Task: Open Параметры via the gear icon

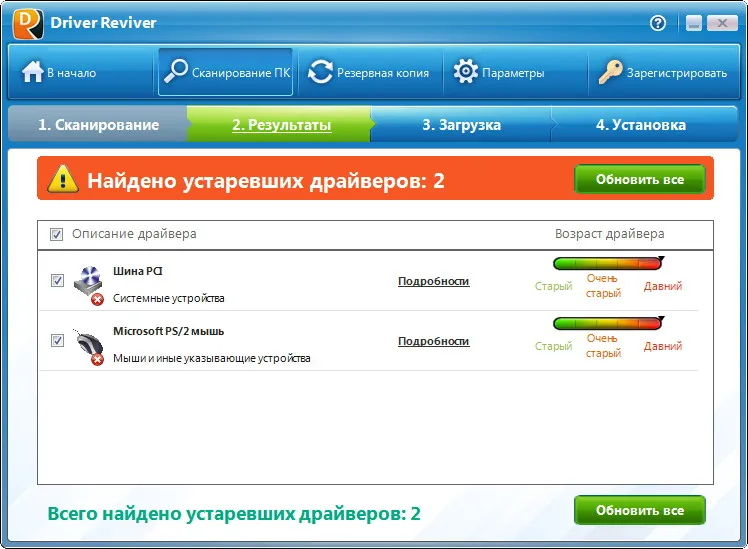Action: pos(466,72)
